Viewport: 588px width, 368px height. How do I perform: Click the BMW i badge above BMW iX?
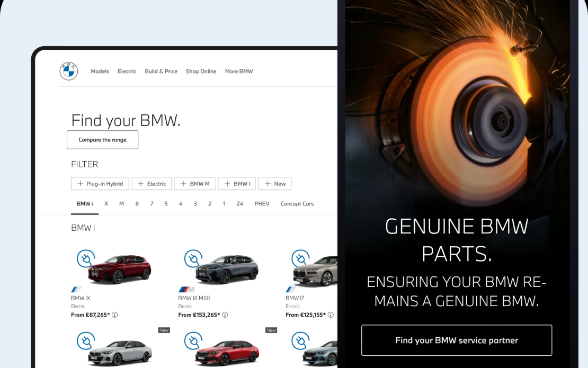click(76, 289)
